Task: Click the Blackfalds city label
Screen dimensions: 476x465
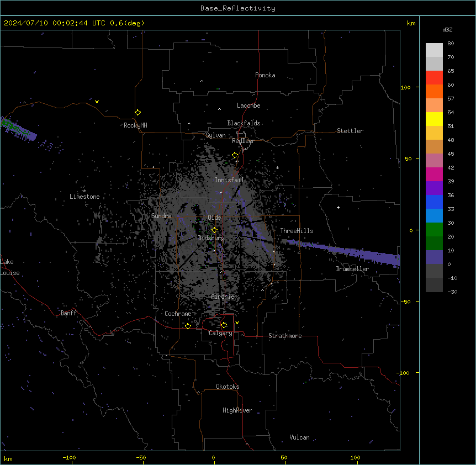Action: (x=244, y=123)
